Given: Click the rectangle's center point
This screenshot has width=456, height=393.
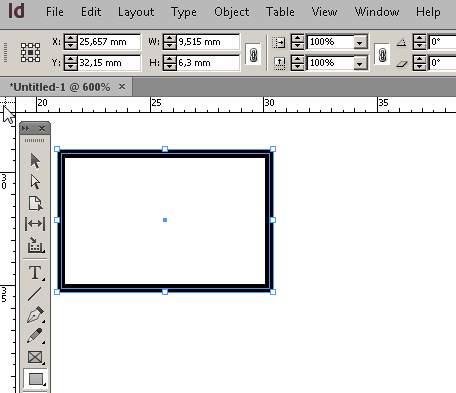Looking at the screenshot, I should (165, 220).
